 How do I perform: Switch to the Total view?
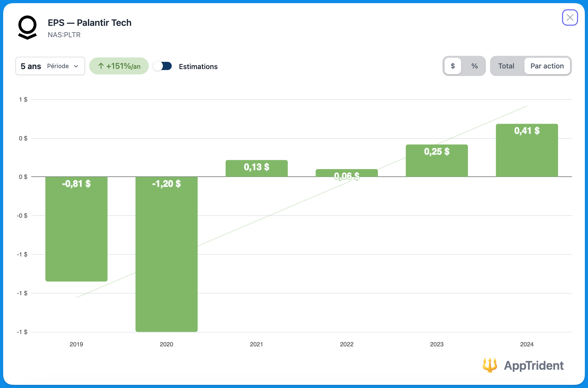(506, 66)
